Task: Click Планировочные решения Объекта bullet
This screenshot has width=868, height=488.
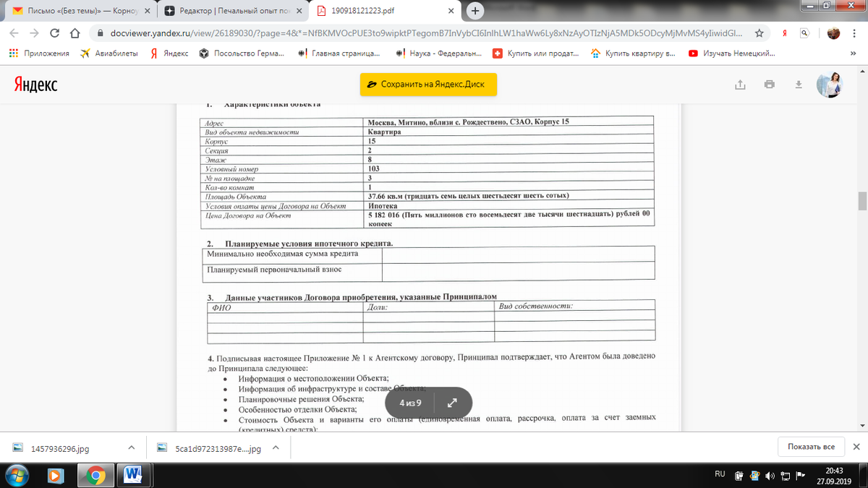Action: coord(301,399)
